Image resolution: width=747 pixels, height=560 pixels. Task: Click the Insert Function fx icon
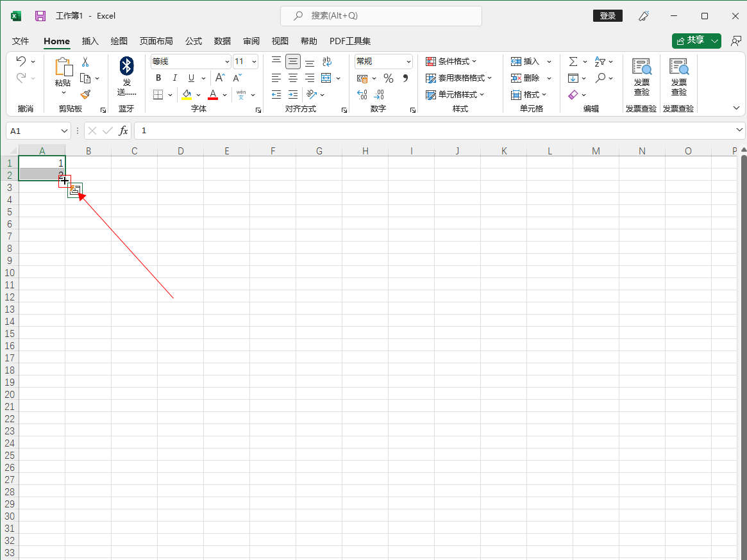point(123,131)
